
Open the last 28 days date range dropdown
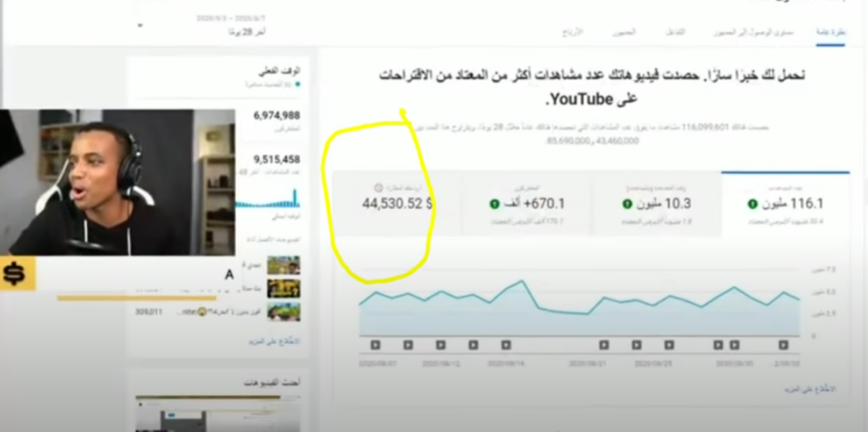tap(139, 26)
